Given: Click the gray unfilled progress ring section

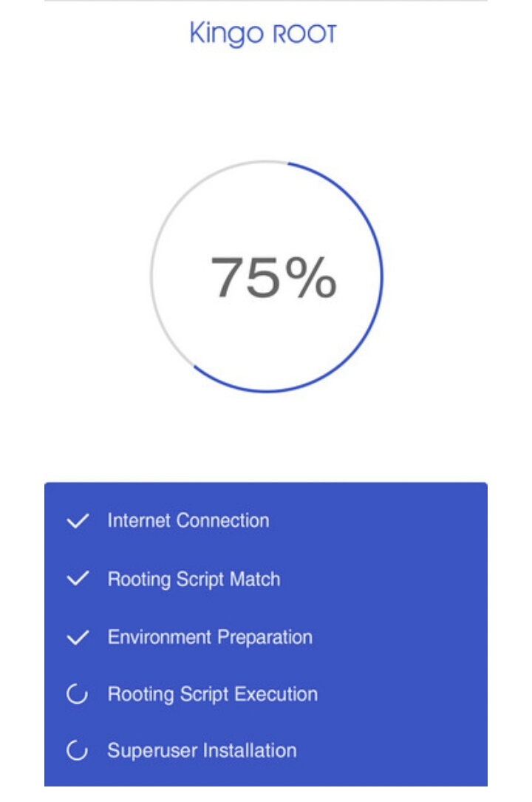Looking at the screenshot, I should (x=152, y=276).
